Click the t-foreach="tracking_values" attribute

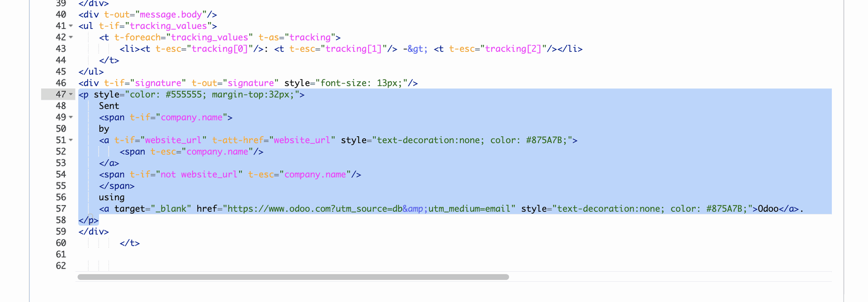coord(184,37)
